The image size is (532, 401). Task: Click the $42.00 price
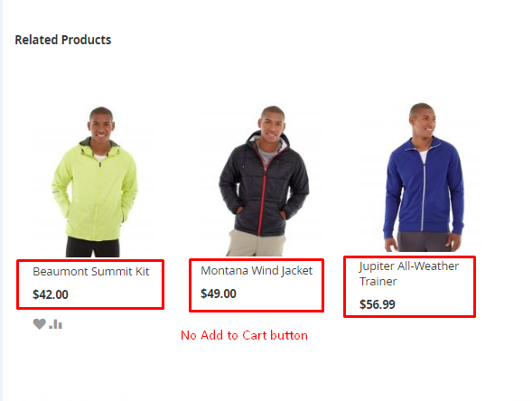[x=51, y=294]
